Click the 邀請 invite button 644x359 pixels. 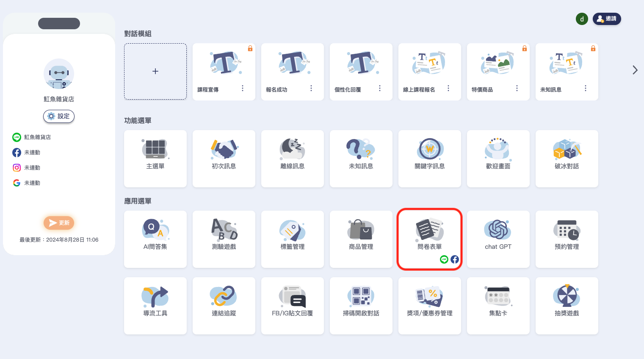pyautogui.click(x=606, y=19)
